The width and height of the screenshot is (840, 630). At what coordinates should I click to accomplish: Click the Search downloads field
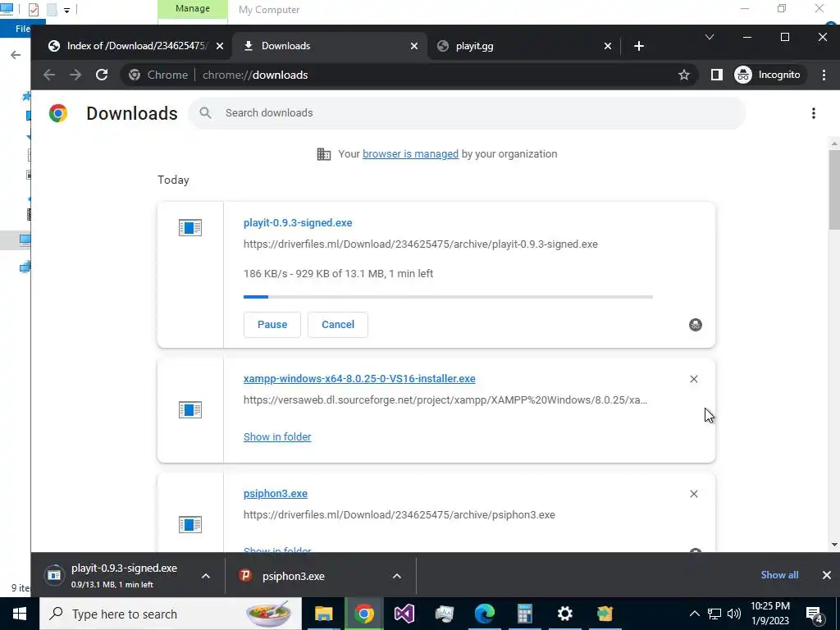[467, 113]
